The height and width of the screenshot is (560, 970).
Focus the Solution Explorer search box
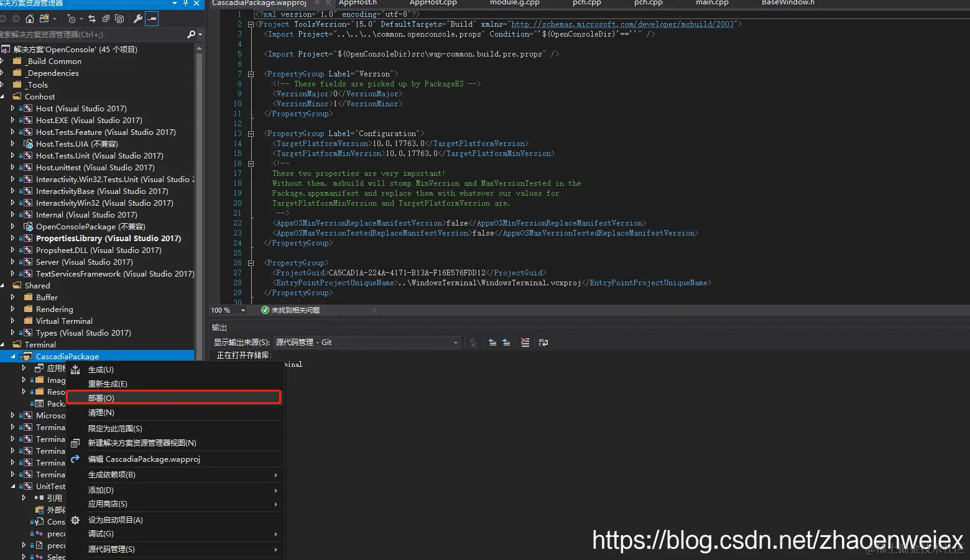tap(92, 34)
